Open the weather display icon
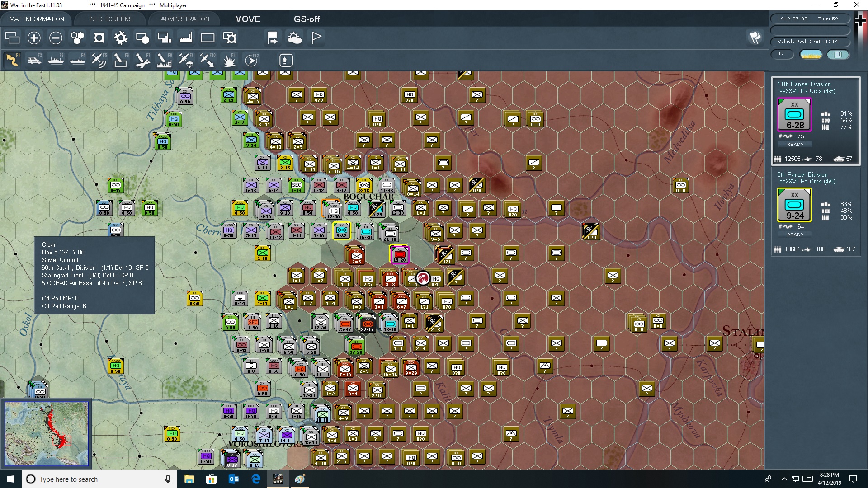 [295, 38]
